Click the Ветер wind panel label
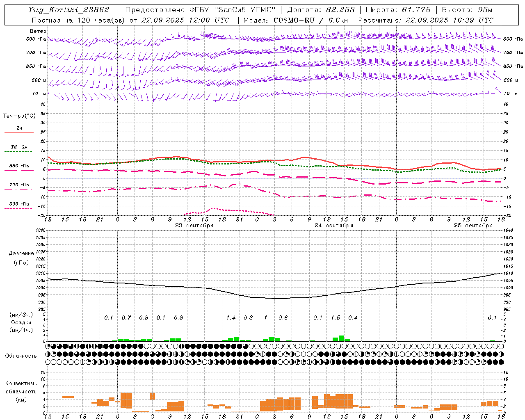 pyautogui.click(x=38, y=31)
